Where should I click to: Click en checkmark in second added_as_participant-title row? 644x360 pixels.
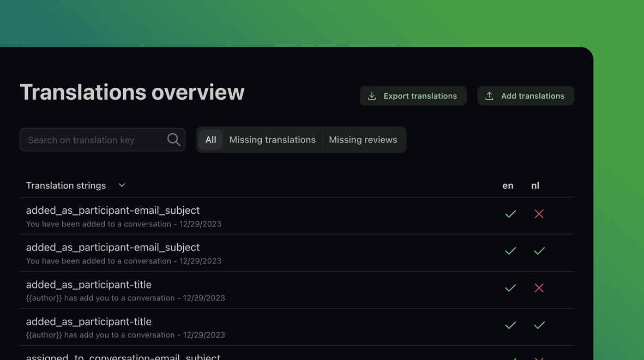[x=510, y=325]
